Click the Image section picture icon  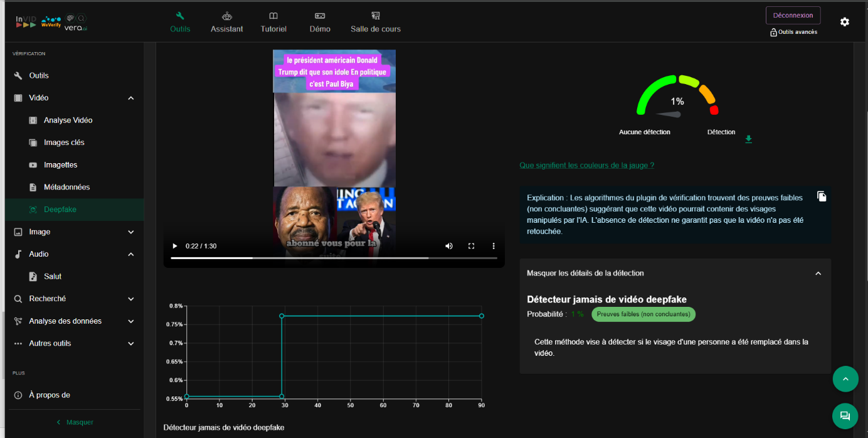click(18, 232)
